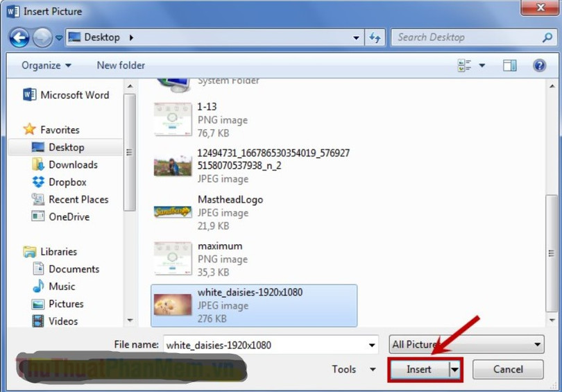The width and height of the screenshot is (562, 392).
Task: Click the refresh button beside address bar
Action: click(375, 37)
